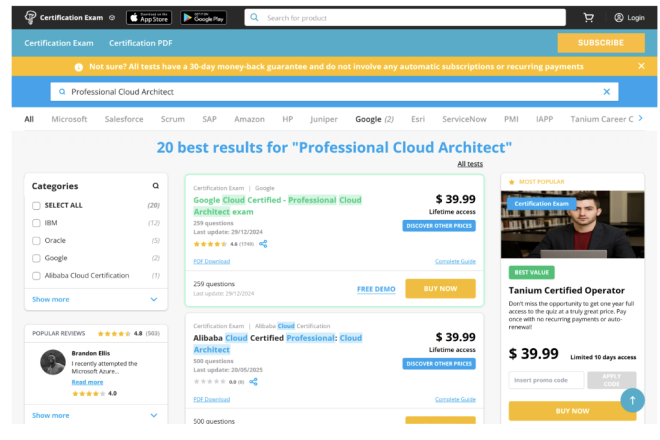Click the SUBSCRIBE button
The width and height of the screenshot is (660, 440).
[x=601, y=43]
